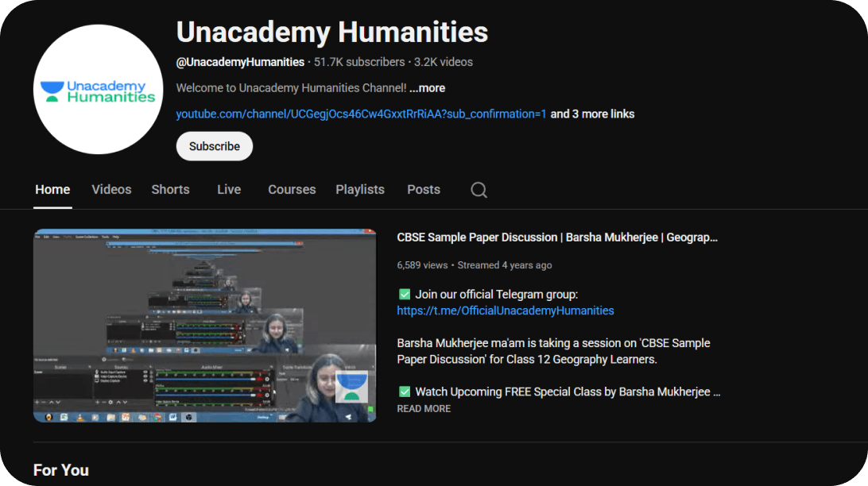The image size is (868, 486).
Task: Click the '51.7K subscribers' text
Action: click(x=359, y=62)
